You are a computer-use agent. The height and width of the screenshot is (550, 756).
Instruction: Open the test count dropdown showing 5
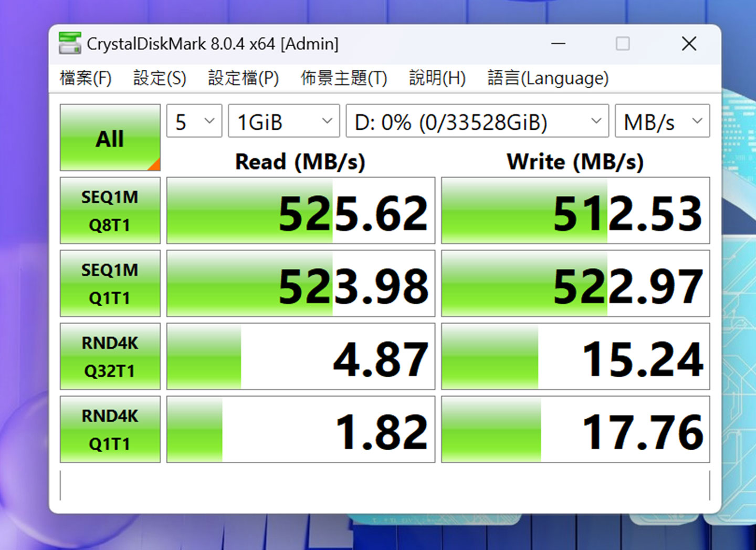(x=193, y=121)
